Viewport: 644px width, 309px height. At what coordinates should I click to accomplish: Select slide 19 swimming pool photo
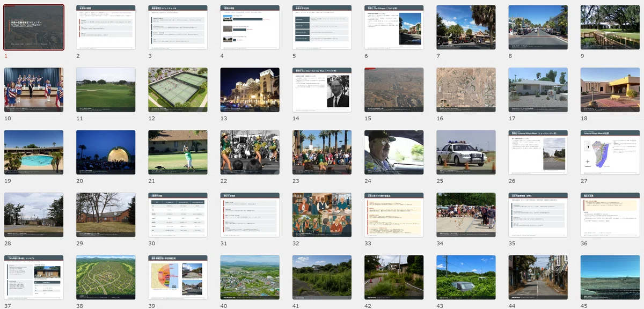click(x=34, y=152)
